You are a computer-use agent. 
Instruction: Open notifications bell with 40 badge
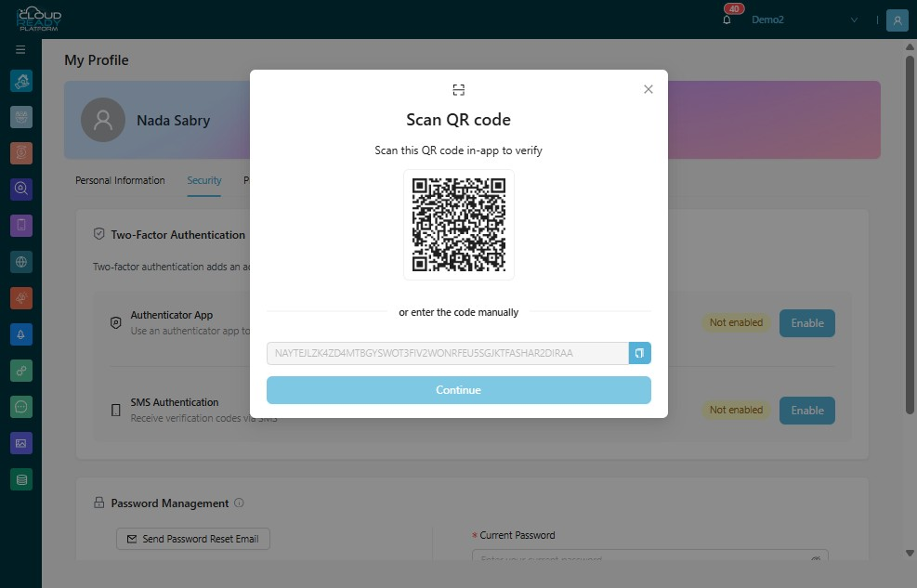pyautogui.click(x=727, y=20)
